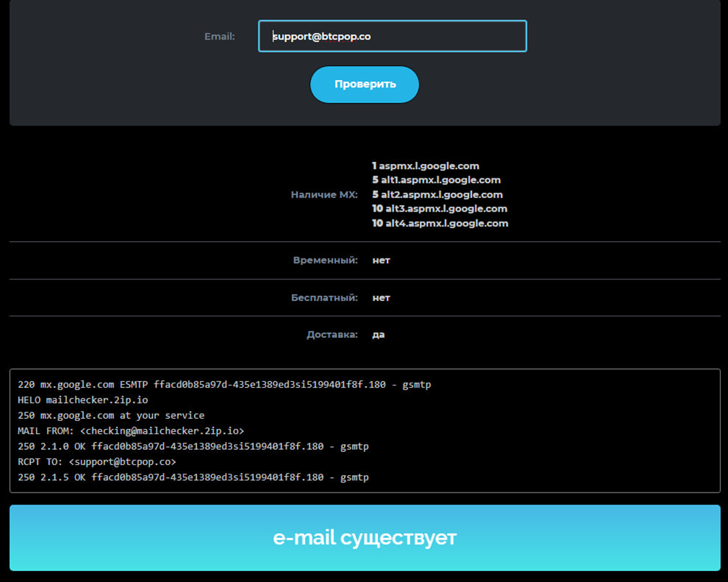Select the 'Email:' label
Viewport: 728px width, 582px height.
[x=219, y=36]
